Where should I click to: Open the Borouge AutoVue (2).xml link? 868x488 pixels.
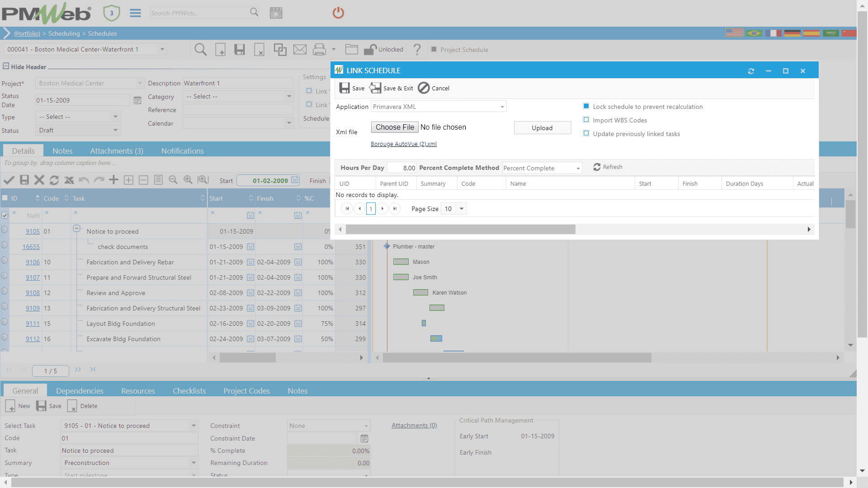coord(404,144)
